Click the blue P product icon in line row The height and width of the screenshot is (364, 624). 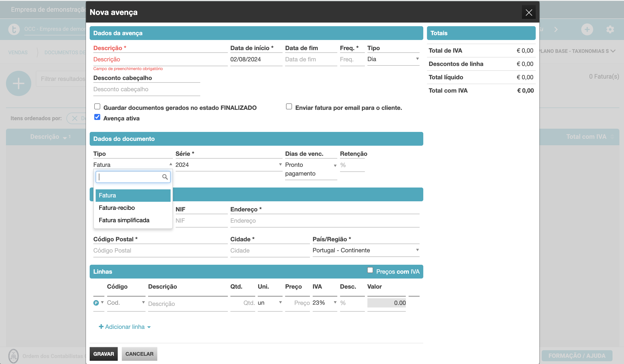click(x=96, y=303)
